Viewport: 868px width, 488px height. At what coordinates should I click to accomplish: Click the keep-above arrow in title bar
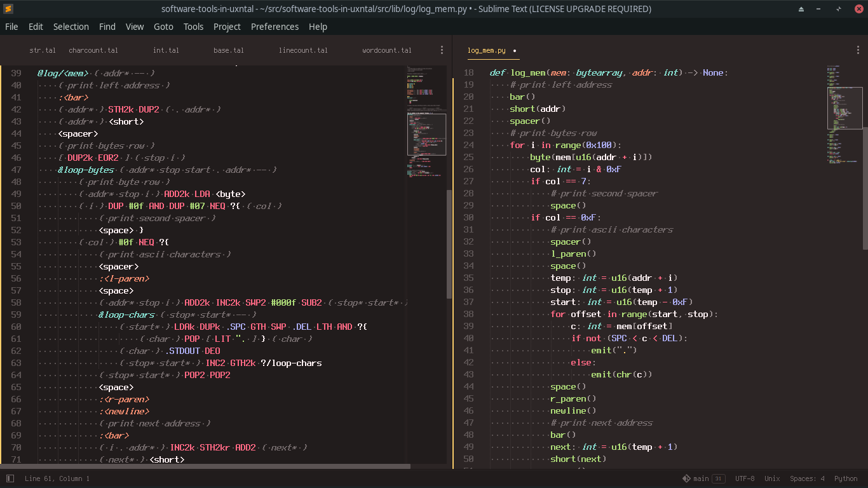click(801, 9)
